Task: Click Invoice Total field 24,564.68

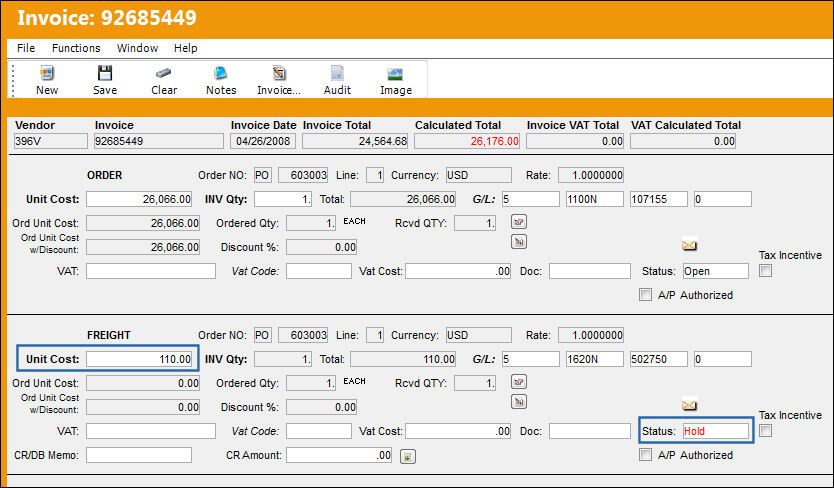Action: 355,141
